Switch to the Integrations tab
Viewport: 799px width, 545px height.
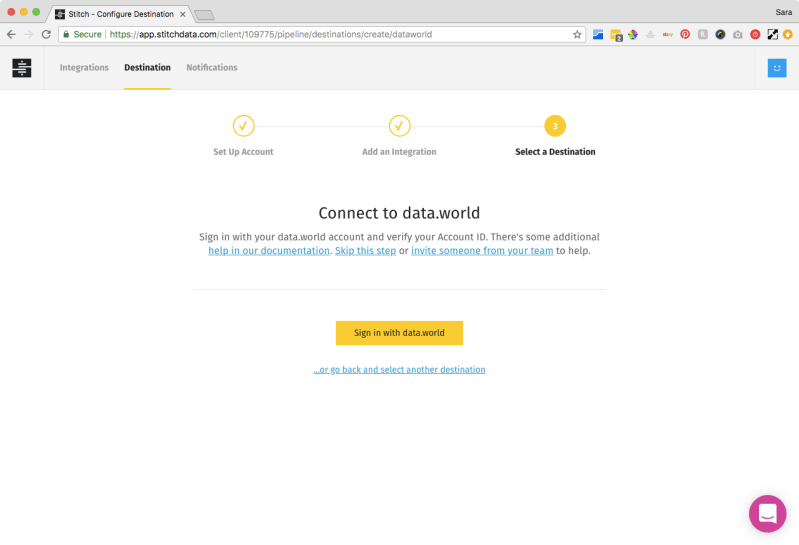[x=84, y=68]
